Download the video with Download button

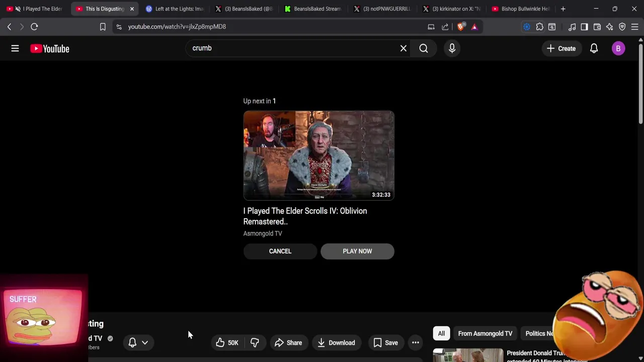coord(336,343)
